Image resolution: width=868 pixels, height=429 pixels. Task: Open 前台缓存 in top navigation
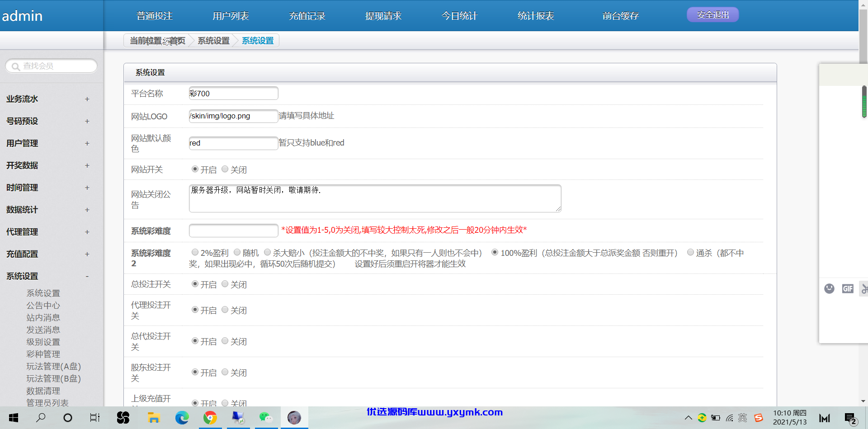click(x=621, y=16)
